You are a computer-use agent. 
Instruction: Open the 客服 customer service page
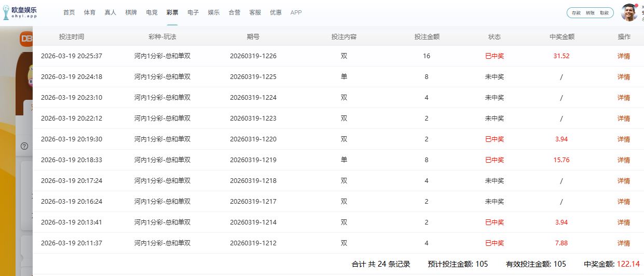(x=255, y=12)
